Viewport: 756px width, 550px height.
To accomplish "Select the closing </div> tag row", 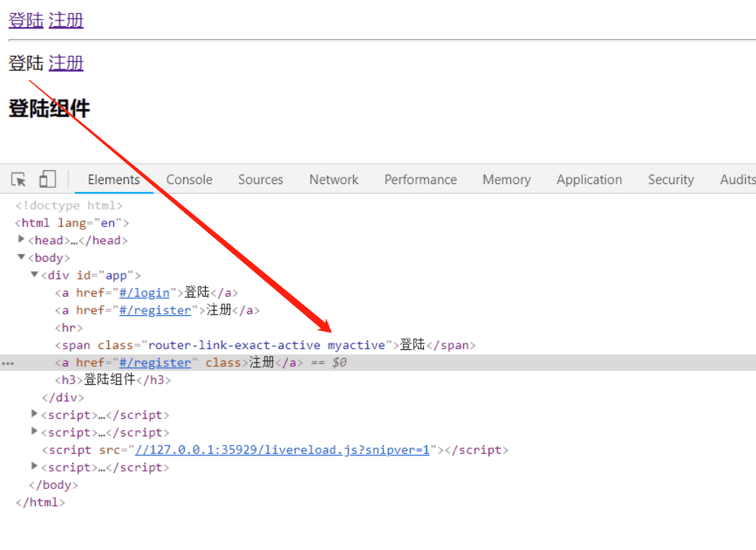I will [63, 397].
